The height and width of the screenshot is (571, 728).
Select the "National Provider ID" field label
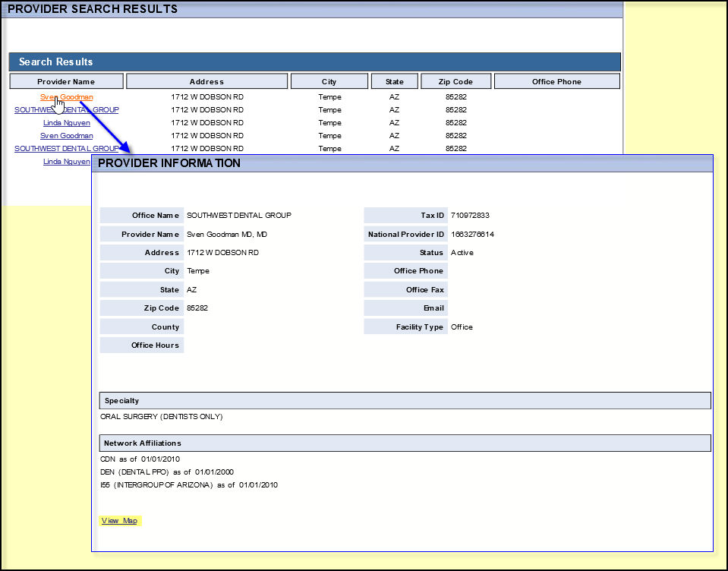pos(406,235)
